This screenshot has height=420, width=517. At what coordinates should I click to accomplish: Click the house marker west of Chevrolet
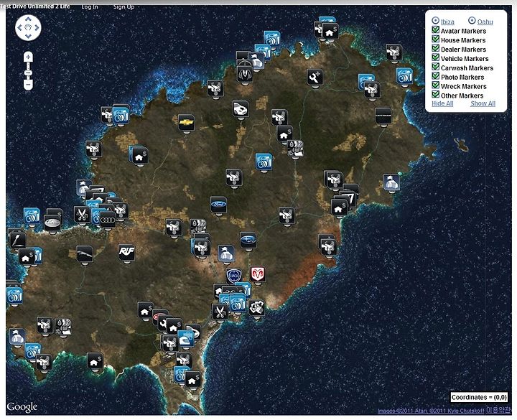coord(140,157)
